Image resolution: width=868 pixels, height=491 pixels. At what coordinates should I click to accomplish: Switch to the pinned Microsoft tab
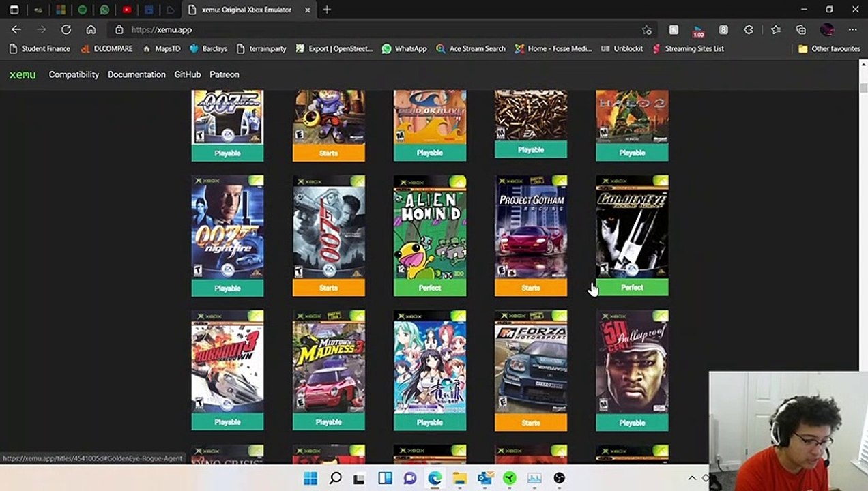61,10
